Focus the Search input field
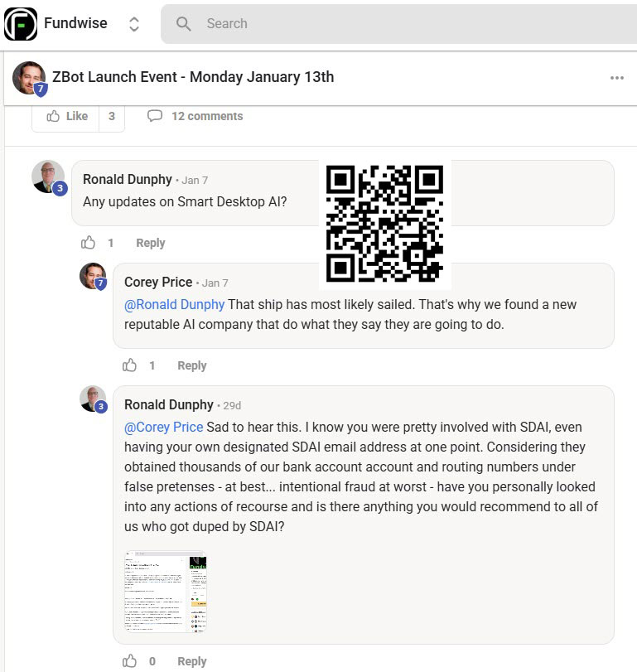The width and height of the screenshot is (637, 672). point(398,24)
